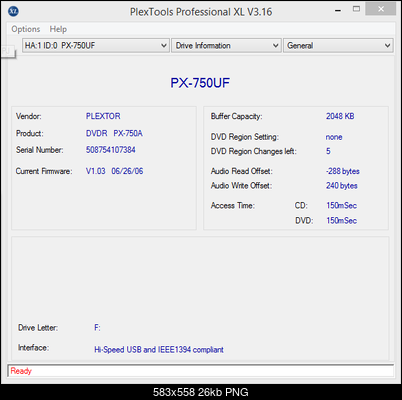The height and width of the screenshot is (400, 402).
Task: Minimize the PlexTools window
Action: coord(338,10)
